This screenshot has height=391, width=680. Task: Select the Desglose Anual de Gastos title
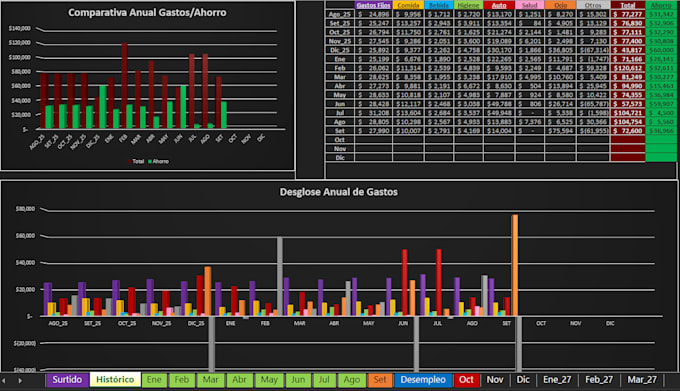(338, 192)
